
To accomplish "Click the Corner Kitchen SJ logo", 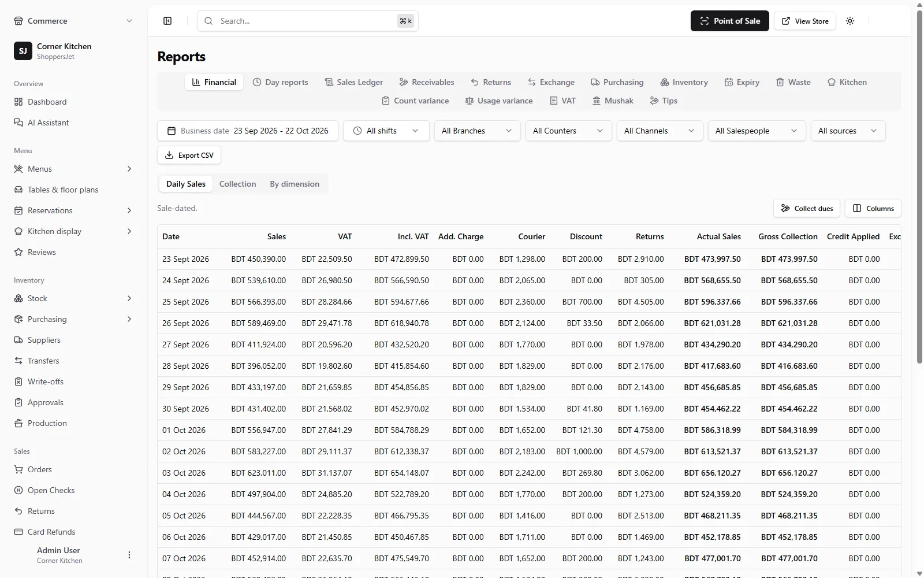I will tap(23, 51).
